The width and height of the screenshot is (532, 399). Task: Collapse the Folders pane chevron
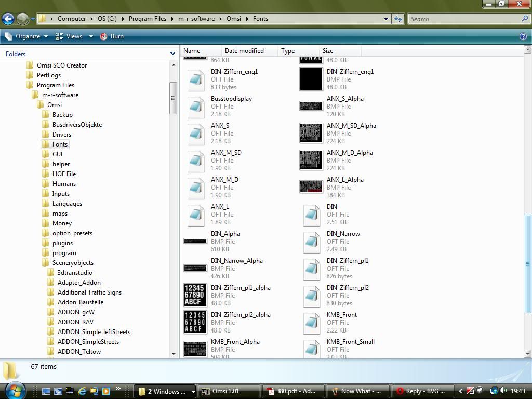pyautogui.click(x=172, y=54)
